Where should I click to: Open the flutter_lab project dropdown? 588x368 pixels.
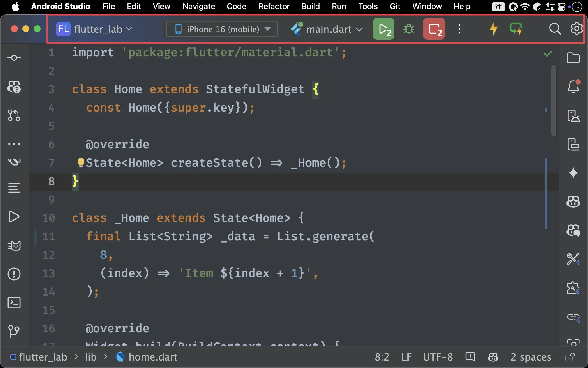[x=94, y=29]
